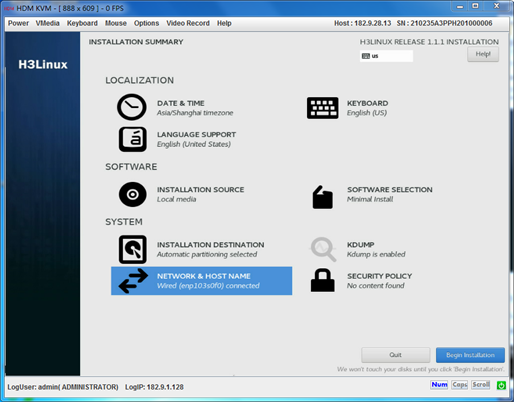514x402 pixels.
Task: Open the Power menu
Action: (x=18, y=23)
